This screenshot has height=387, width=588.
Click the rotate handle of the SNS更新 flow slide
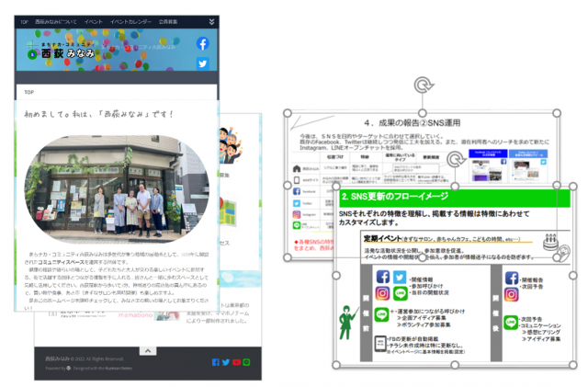(456, 160)
